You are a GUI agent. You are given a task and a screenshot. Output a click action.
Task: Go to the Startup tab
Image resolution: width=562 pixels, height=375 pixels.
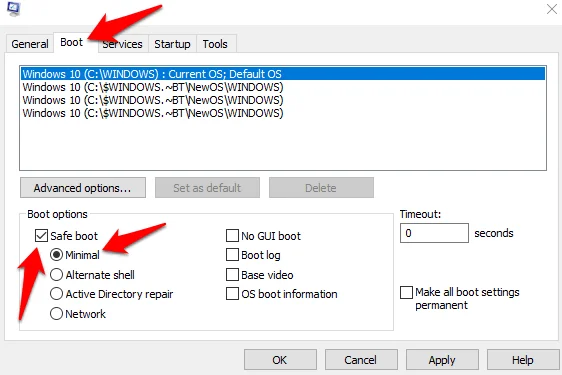pos(172,44)
